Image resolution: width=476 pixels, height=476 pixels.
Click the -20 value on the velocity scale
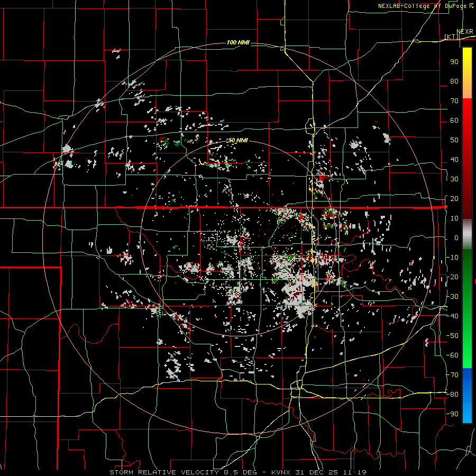tap(452, 277)
